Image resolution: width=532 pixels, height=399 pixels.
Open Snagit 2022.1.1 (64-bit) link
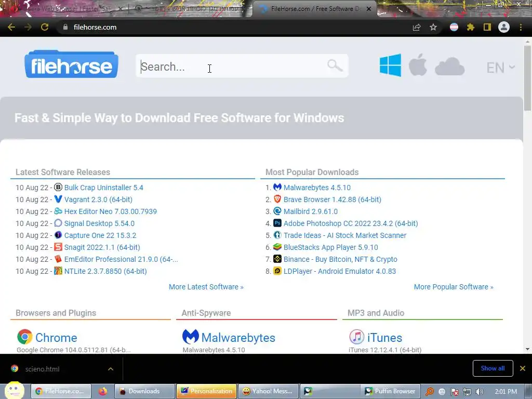coord(102,247)
